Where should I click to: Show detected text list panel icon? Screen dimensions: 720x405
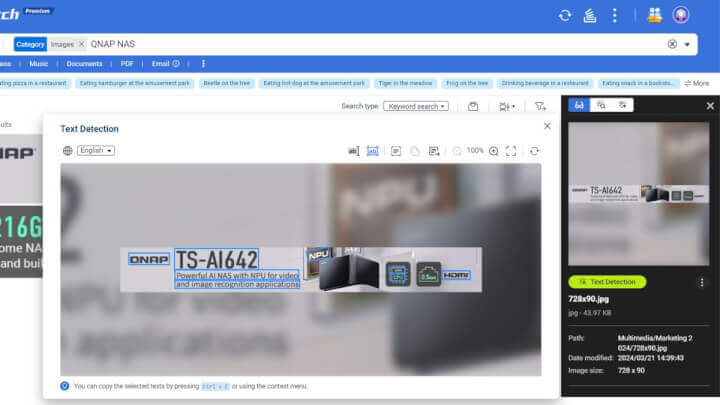[396, 151]
